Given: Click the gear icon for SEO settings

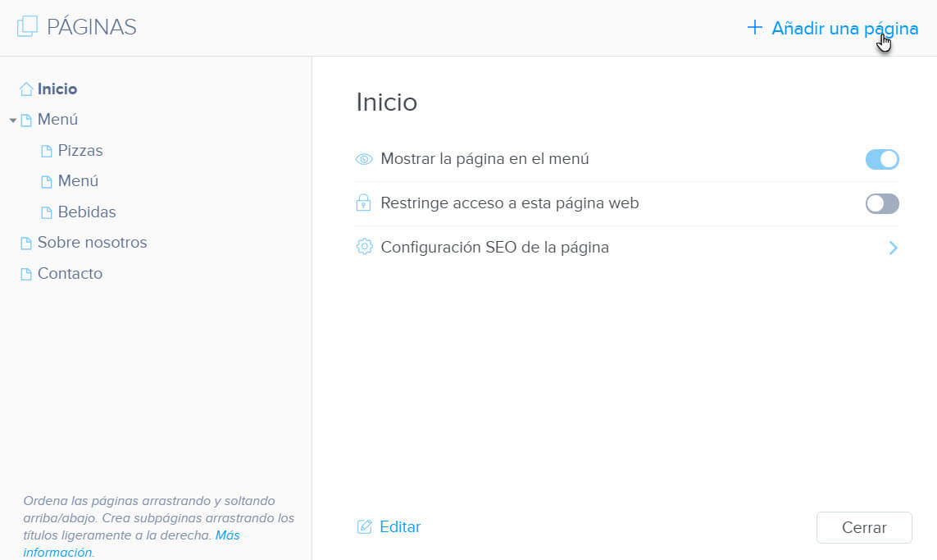Looking at the screenshot, I should pos(364,247).
